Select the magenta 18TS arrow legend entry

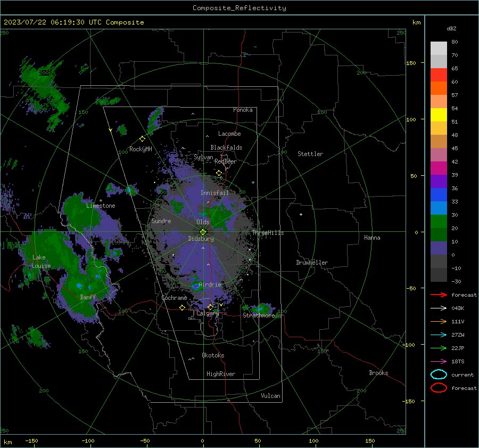coord(439,362)
